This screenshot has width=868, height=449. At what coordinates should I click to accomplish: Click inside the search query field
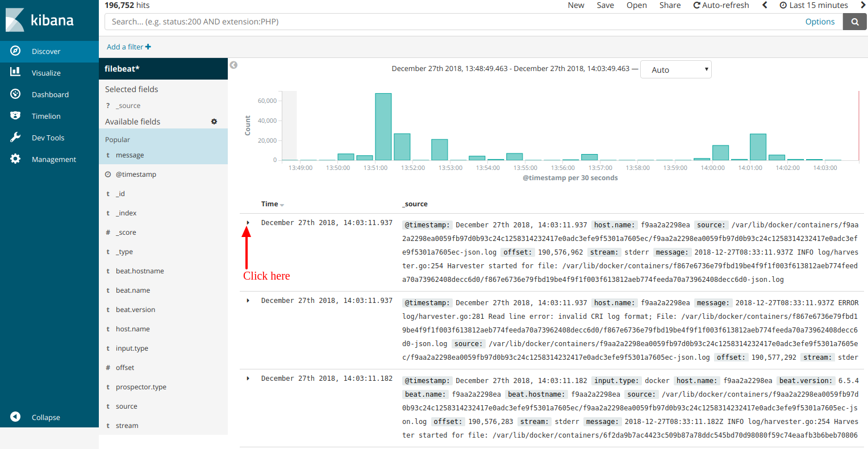click(x=454, y=22)
